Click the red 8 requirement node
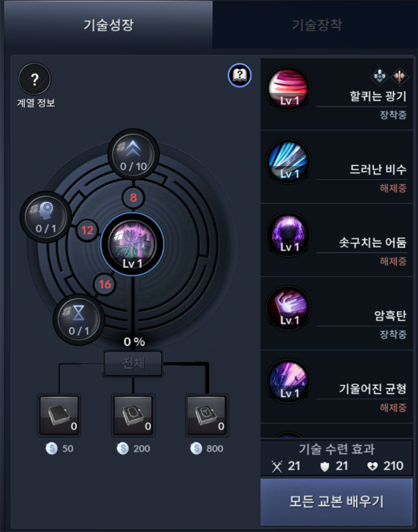418x532 pixels. coord(133,197)
